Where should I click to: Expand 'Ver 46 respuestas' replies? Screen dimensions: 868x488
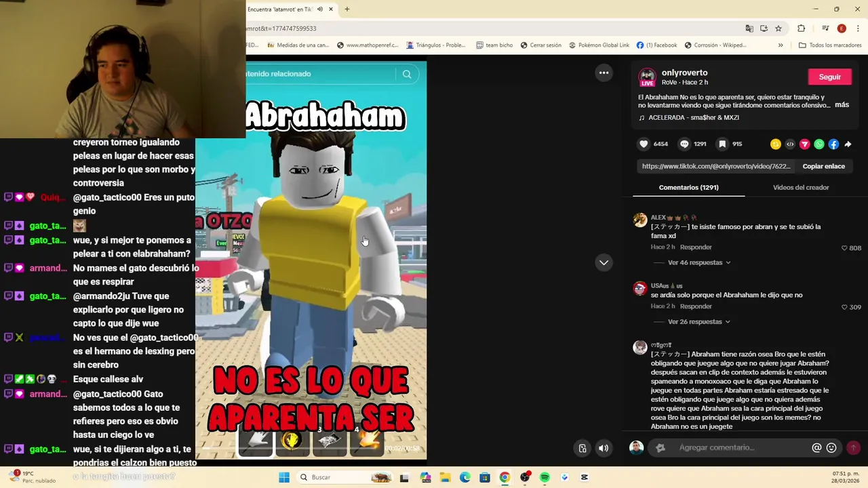point(699,262)
